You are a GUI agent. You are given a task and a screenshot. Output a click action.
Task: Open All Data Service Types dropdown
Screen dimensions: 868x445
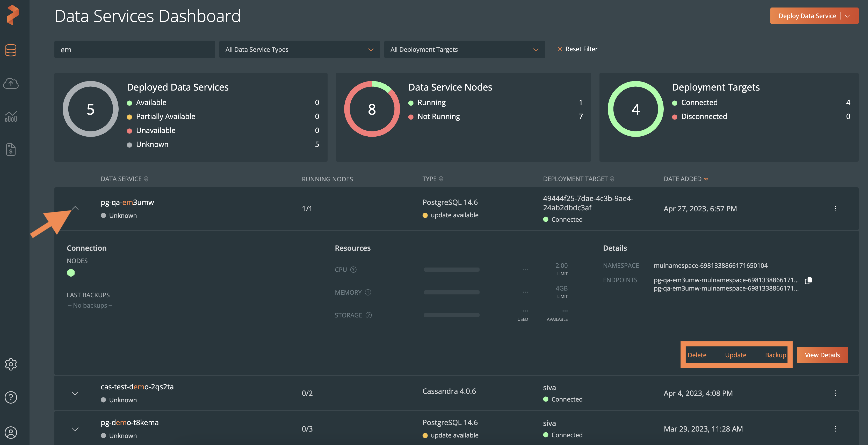[x=299, y=49]
